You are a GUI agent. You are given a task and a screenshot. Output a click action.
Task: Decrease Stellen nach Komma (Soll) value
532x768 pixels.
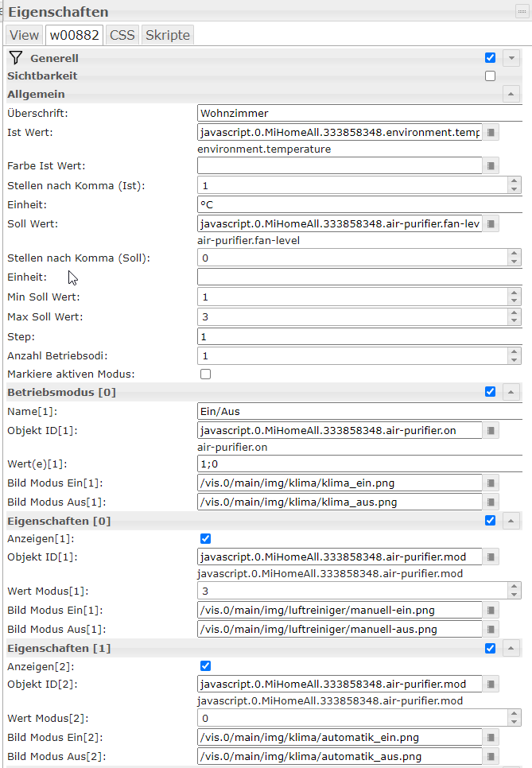pos(515,262)
